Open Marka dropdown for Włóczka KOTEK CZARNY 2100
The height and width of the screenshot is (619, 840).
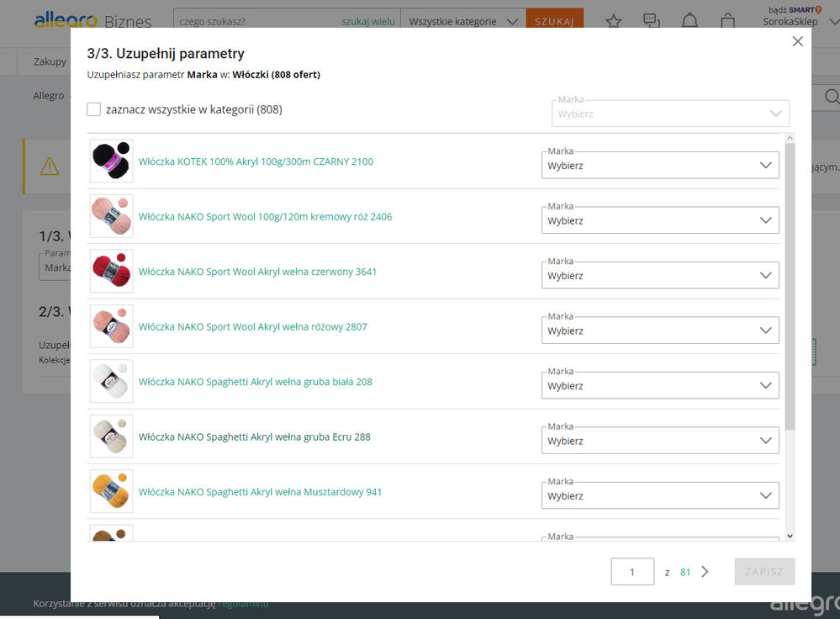tap(660, 165)
